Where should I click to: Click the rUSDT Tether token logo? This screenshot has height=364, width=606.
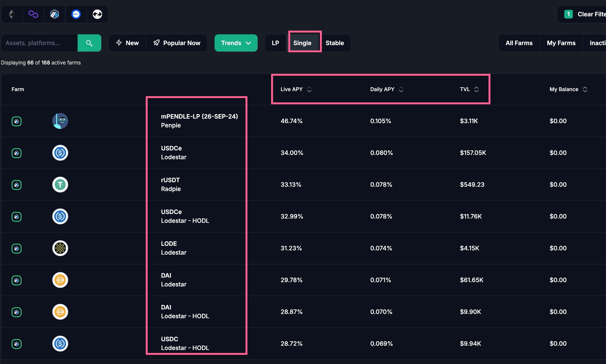(x=60, y=184)
